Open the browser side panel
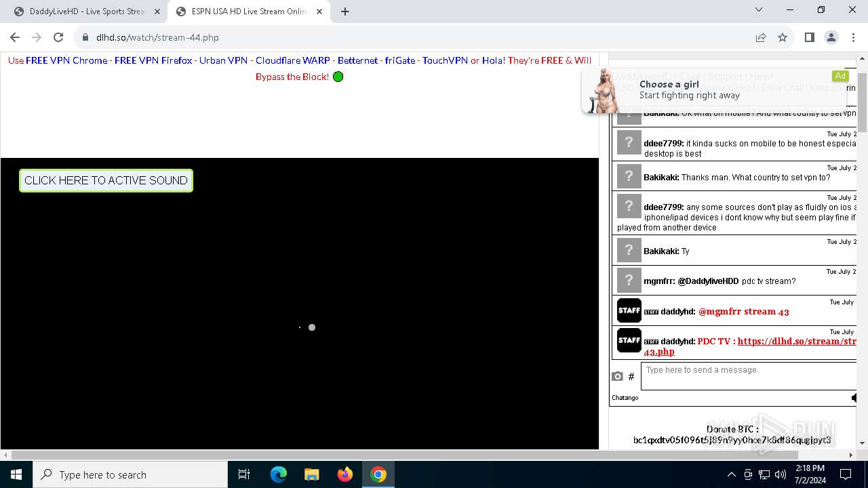The image size is (868, 488). 810,37
